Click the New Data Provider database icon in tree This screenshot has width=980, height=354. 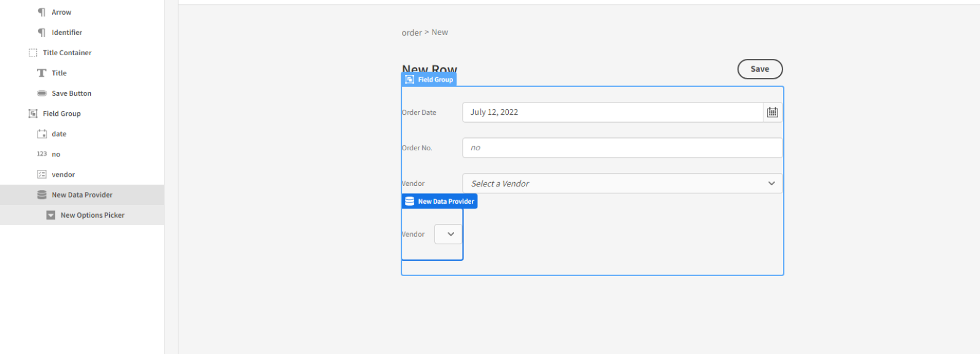coord(42,194)
